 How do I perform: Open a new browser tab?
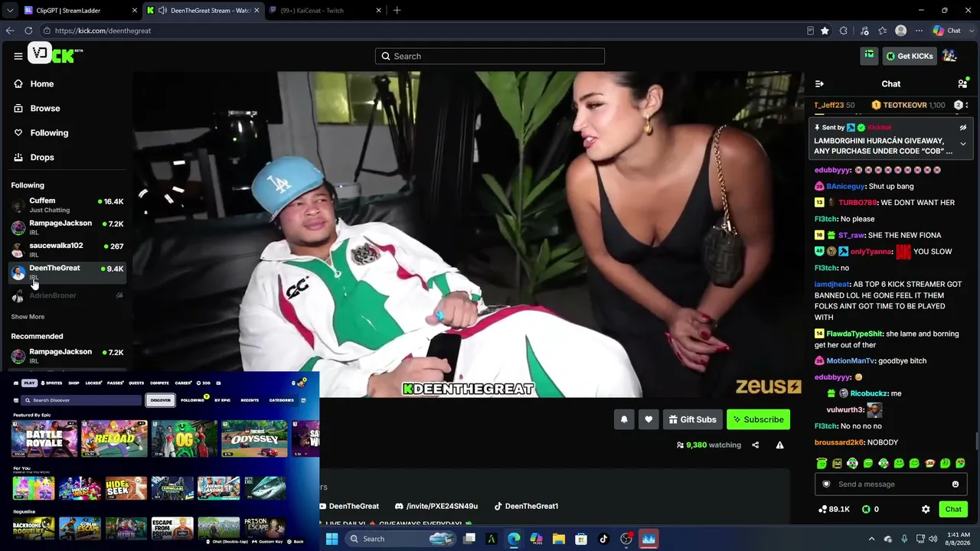click(x=397, y=11)
